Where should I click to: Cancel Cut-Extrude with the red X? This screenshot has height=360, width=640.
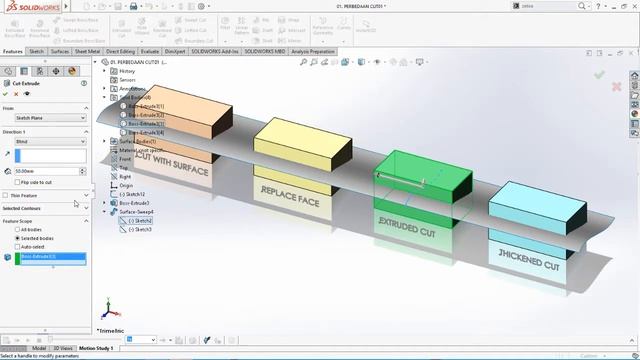[16, 94]
